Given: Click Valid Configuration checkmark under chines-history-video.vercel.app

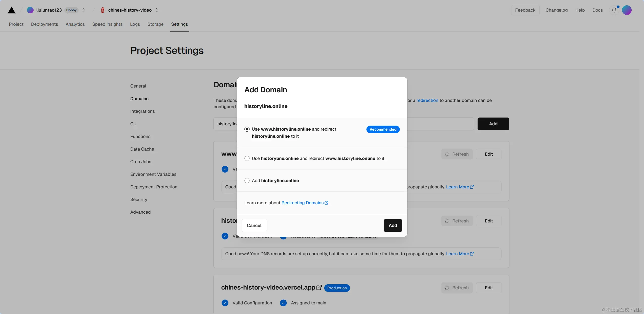Looking at the screenshot, I should 225,303.
